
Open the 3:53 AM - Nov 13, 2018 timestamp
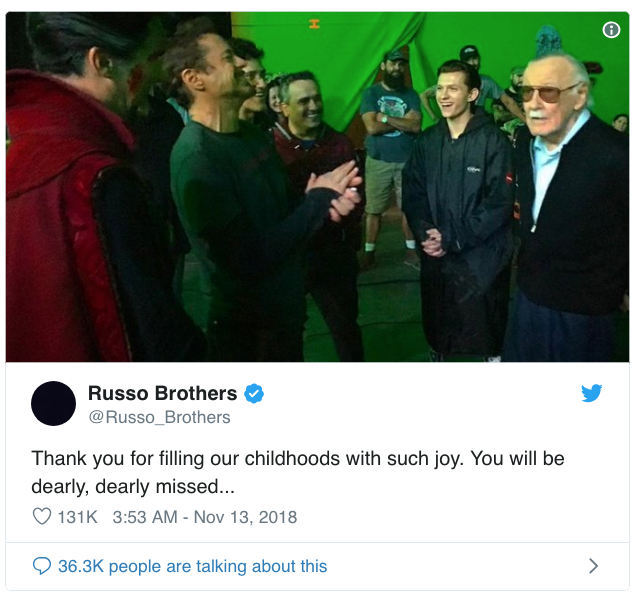(205, 517)
